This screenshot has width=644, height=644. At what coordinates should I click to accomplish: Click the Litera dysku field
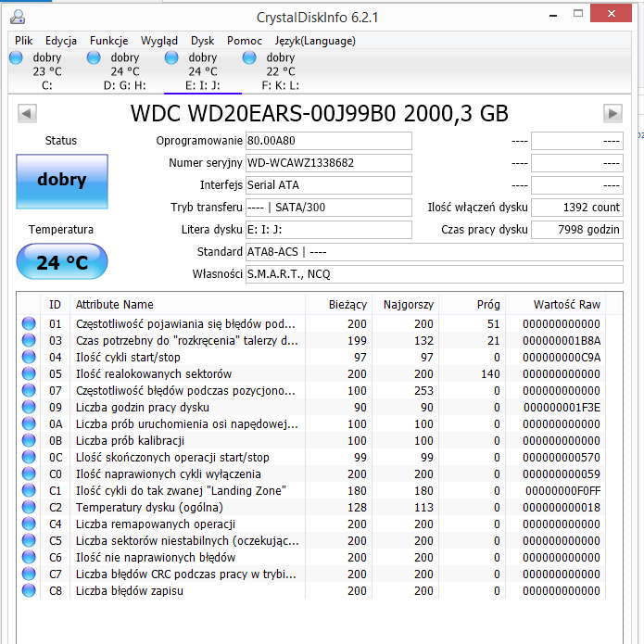[x=329, y=230]
